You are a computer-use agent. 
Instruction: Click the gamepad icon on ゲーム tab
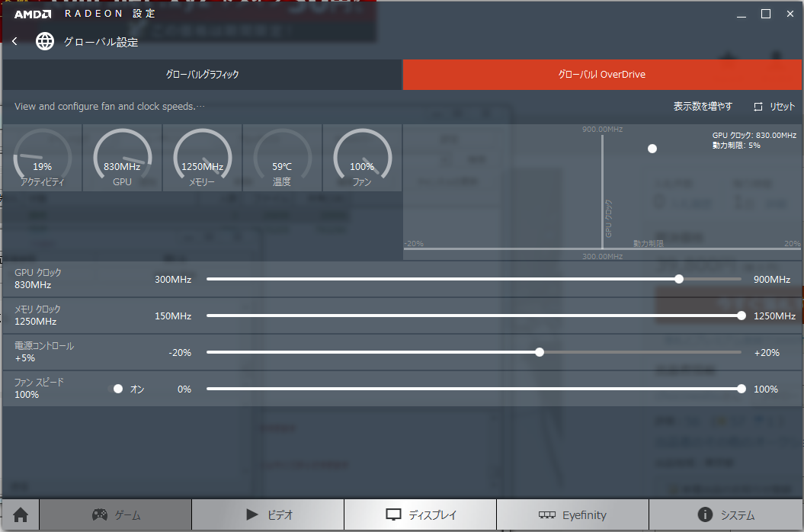coord(100,514)
